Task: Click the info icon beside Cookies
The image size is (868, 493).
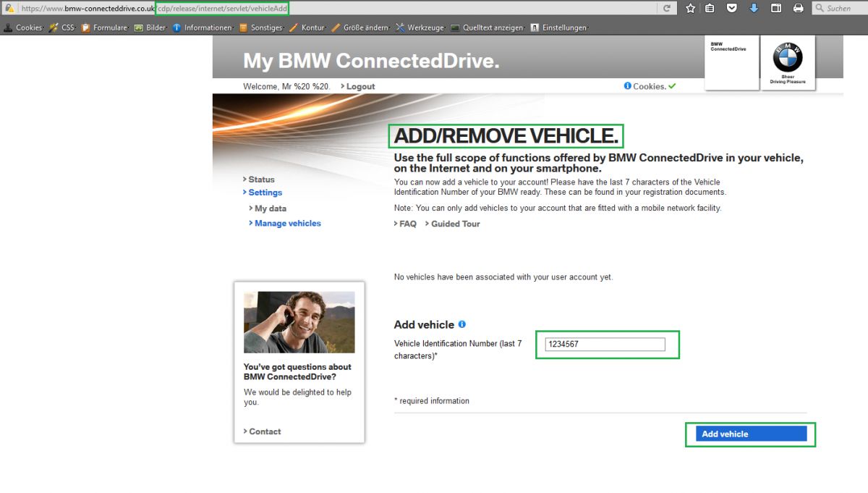Action: tap(627, 85)
